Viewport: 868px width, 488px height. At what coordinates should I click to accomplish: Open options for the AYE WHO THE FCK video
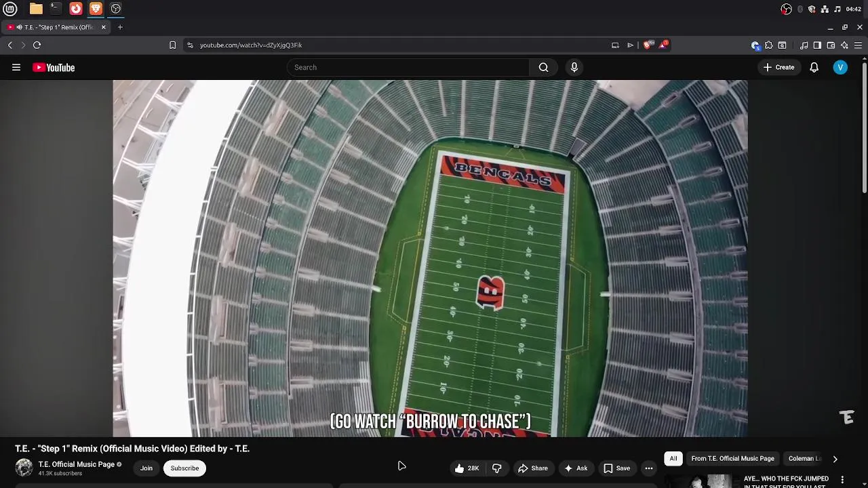pyautogui.click(x=843, y=479)
